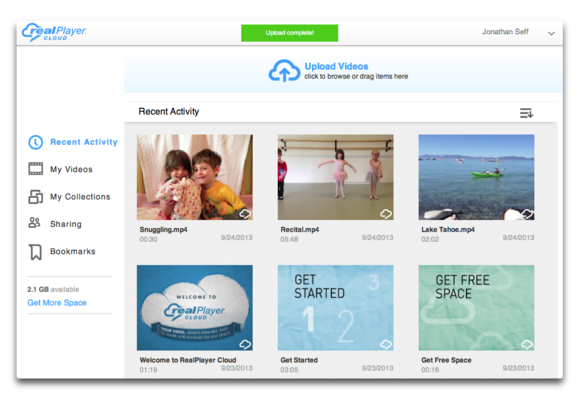Click the Upload Videos link
580x399 pixels.
[336, 66]
